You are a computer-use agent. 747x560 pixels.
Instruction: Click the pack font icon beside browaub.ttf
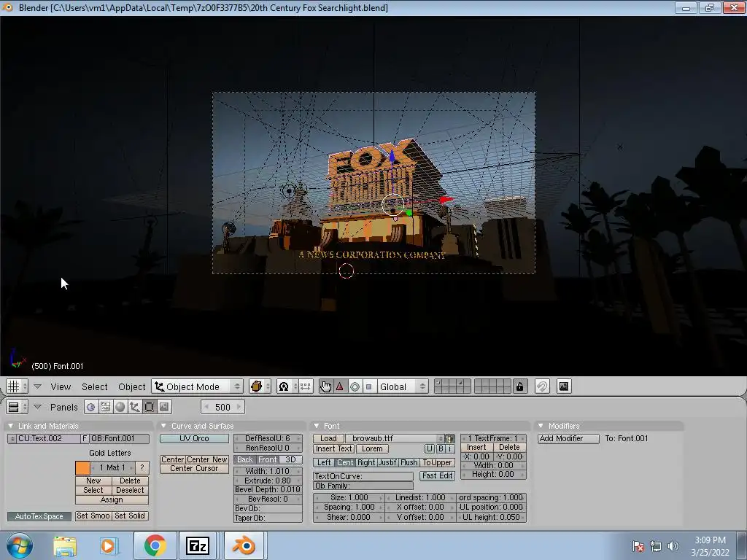click(449, 438)
